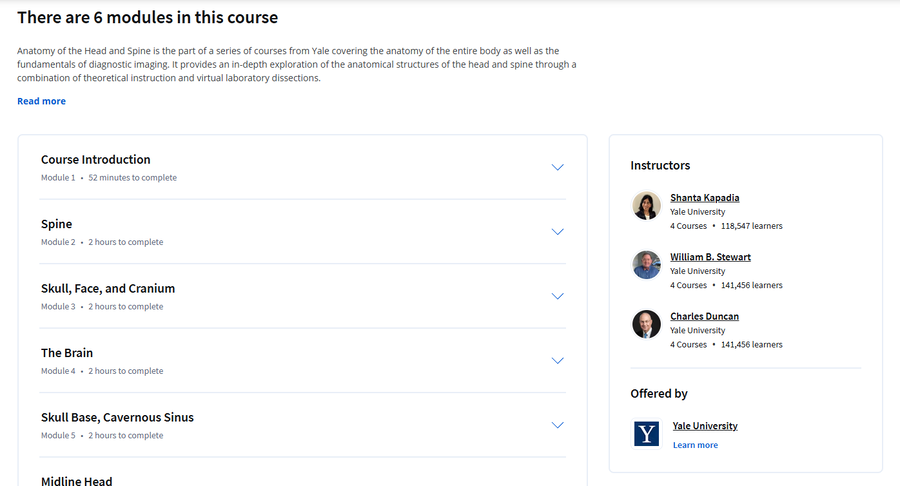Open William B. Stewart's profile link

click(710, 257)
